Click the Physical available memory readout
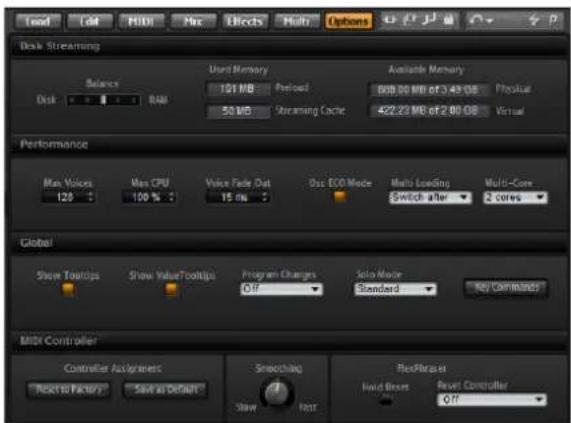This screenshot has width=571, height=423. pyautogui.click(x=428, y=90)
